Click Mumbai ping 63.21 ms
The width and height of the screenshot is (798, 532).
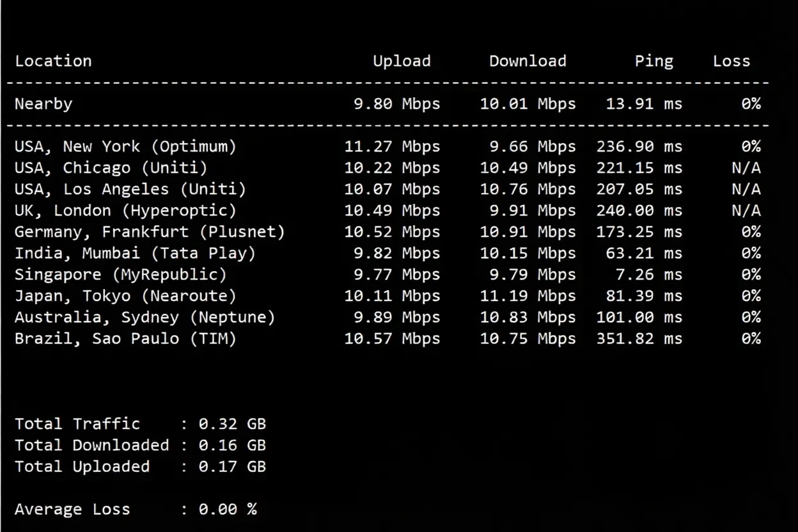click(x=644, y=254)
